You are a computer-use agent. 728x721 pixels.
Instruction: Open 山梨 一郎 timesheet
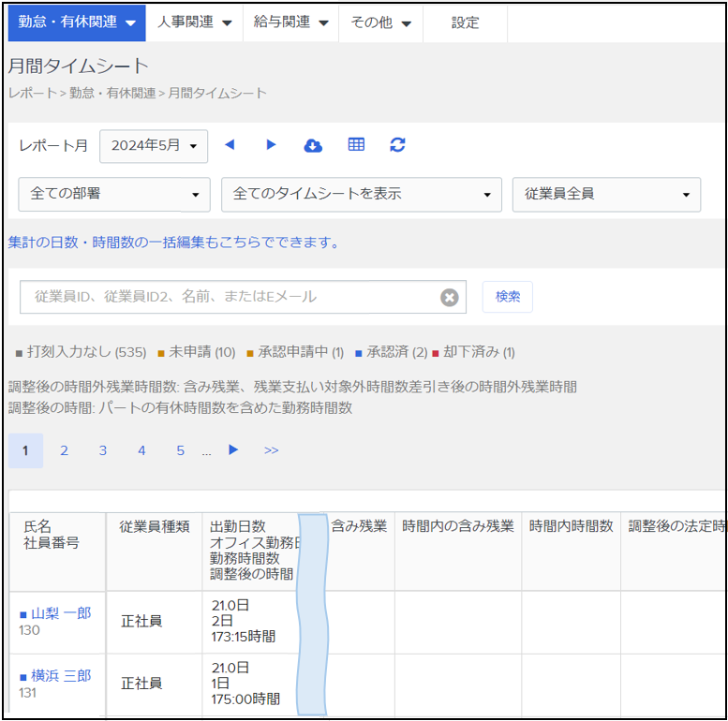click(x=61, y=613)
